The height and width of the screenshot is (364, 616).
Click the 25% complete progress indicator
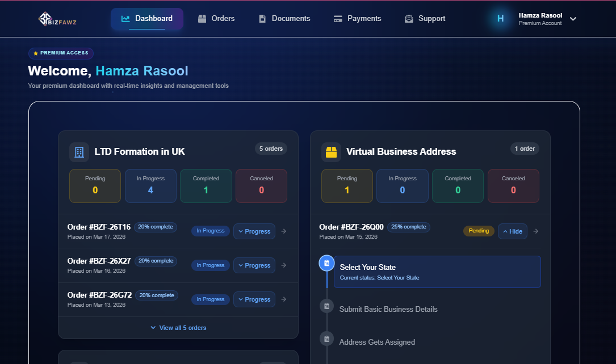point(408,226)
